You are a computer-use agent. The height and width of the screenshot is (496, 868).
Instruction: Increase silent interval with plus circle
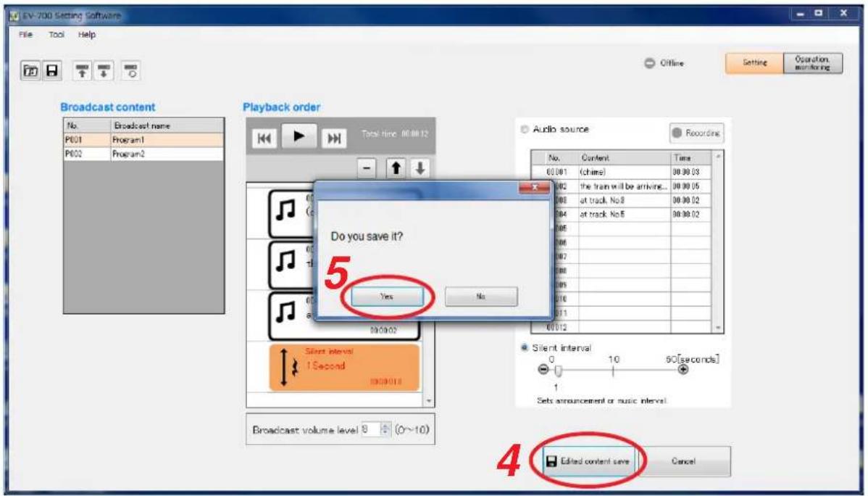(683, 370)
